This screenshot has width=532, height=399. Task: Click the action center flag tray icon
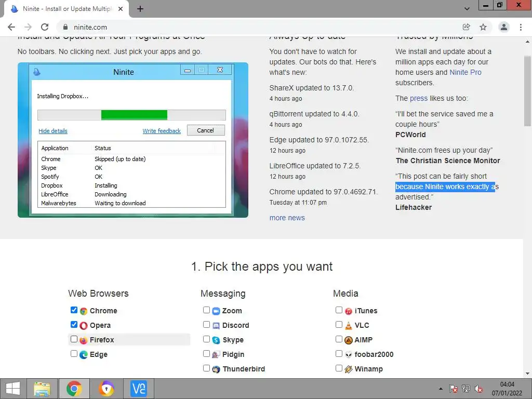(x=453, y=389)
